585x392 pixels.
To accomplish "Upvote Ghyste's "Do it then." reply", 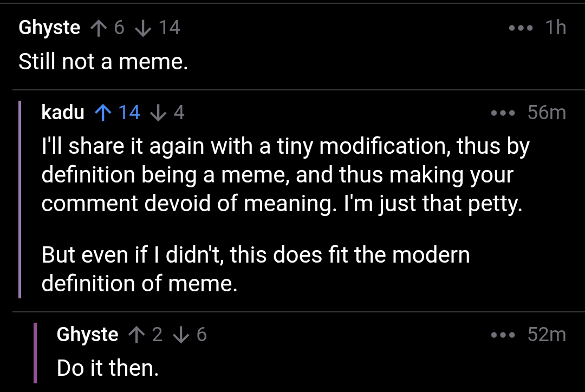I will (x=136, y=335).
